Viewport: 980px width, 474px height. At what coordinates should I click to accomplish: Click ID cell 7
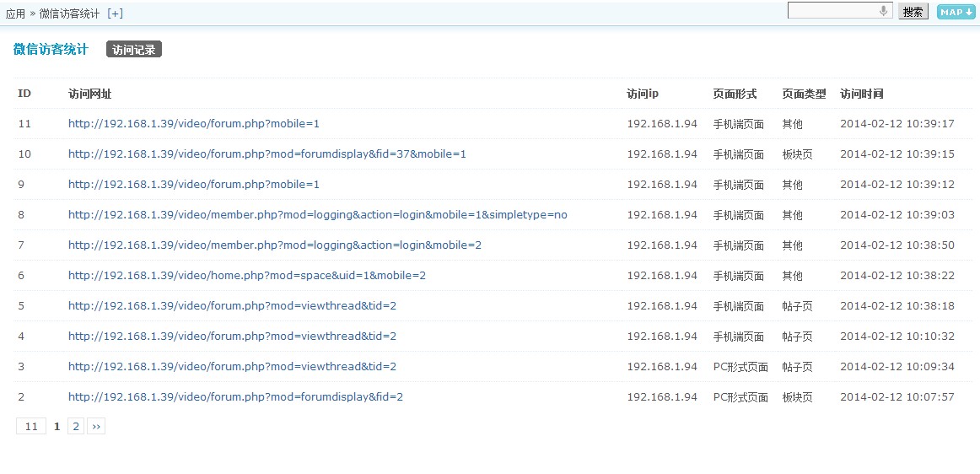coord(21,245)
